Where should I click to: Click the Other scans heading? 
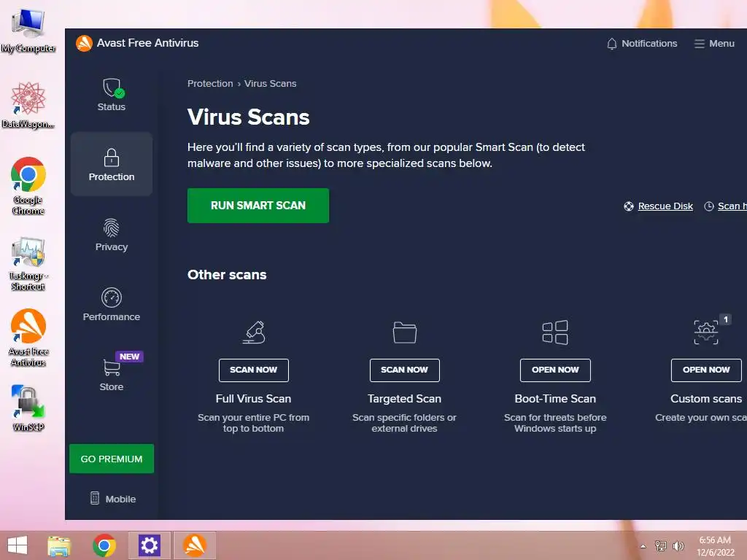227,275
